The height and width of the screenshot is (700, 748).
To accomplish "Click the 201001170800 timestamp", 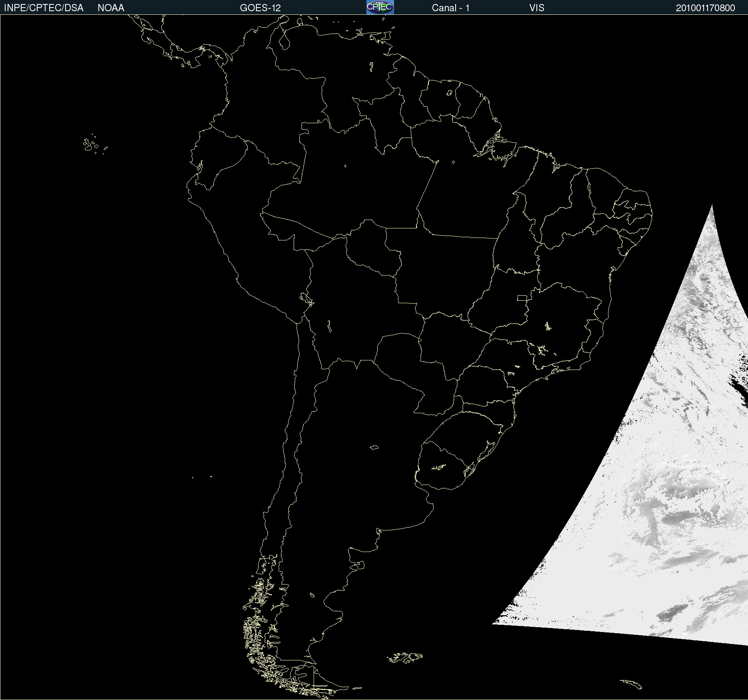I will click(x=706, y=8).
